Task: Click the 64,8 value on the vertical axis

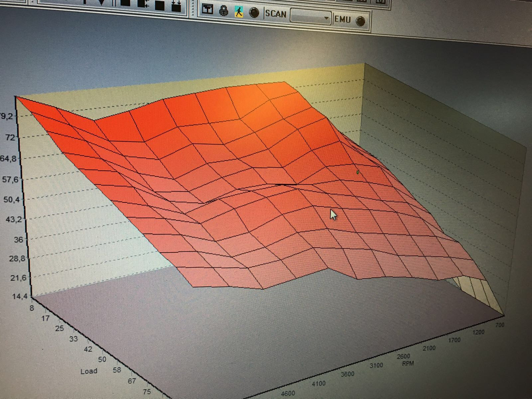Action: click(8, 158)
